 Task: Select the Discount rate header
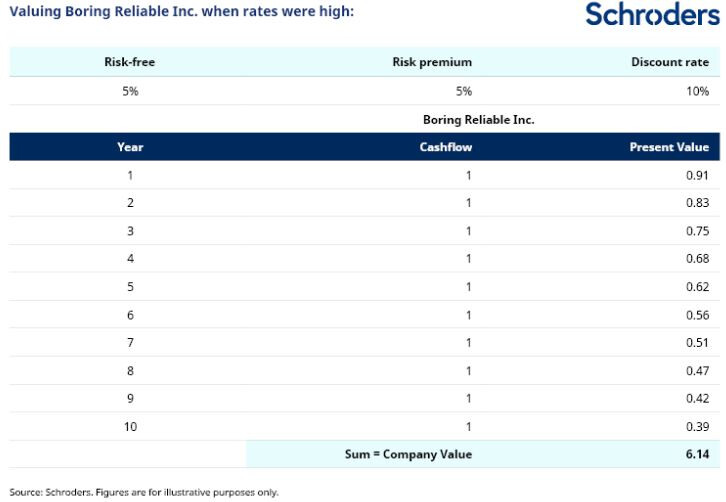pyautogui.click(x=669, y=62)
